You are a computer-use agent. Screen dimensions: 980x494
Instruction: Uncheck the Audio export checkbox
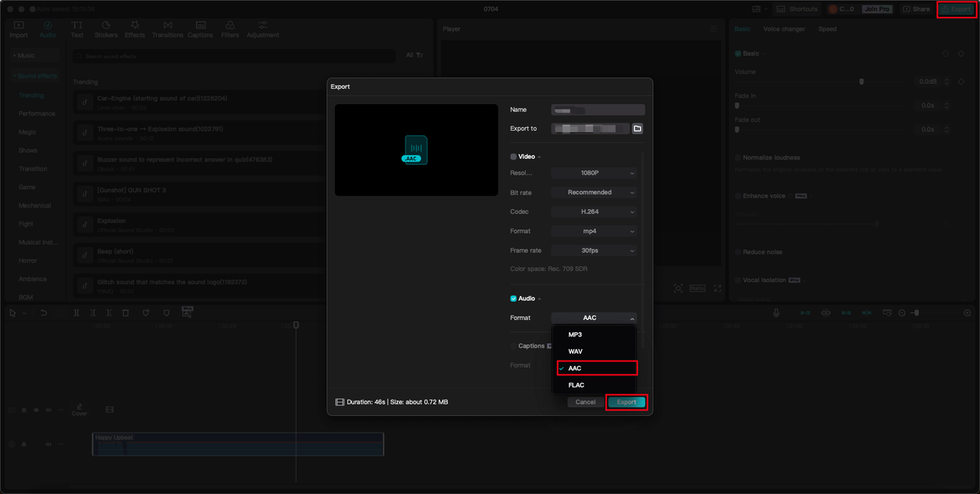(x=514, y=299)
